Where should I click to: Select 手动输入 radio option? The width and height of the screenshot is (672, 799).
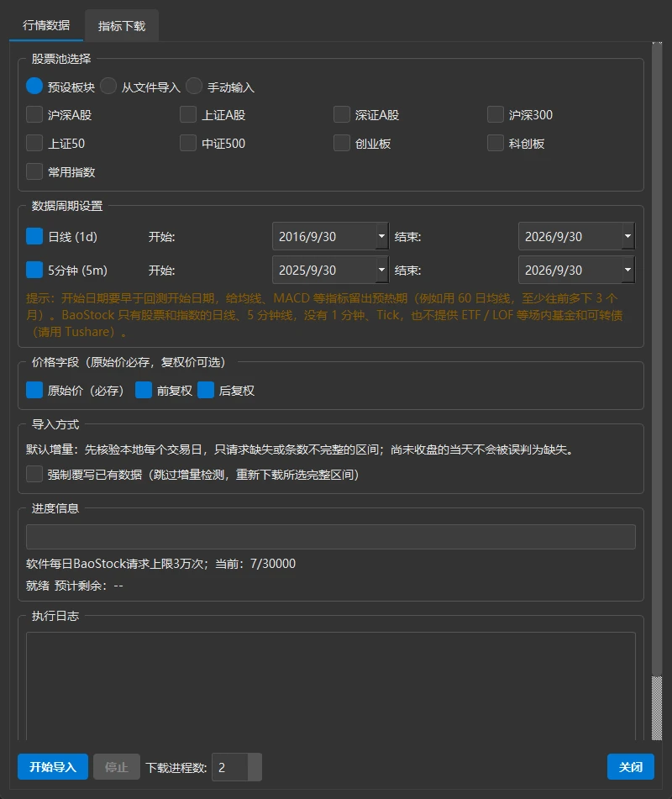point(194,86)
